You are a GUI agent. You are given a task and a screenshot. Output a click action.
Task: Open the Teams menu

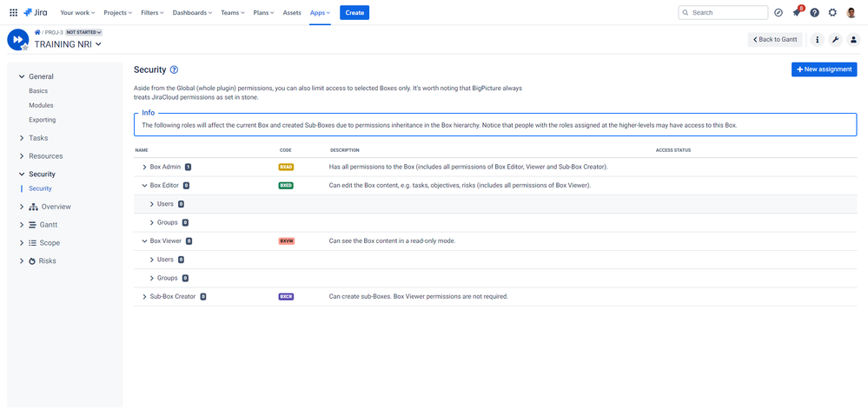click(x=234, y=12)
